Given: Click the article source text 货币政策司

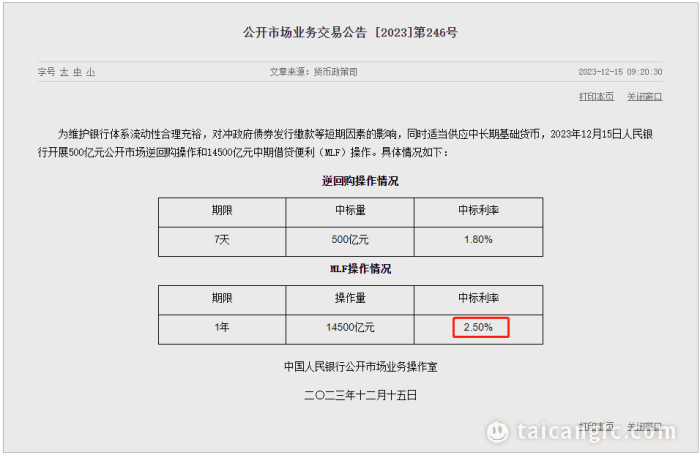Looking at the screenshot, I should point(335,72).
